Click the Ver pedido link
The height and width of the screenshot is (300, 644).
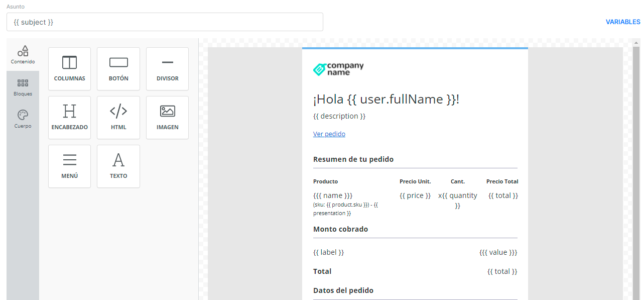pos(329,134)
